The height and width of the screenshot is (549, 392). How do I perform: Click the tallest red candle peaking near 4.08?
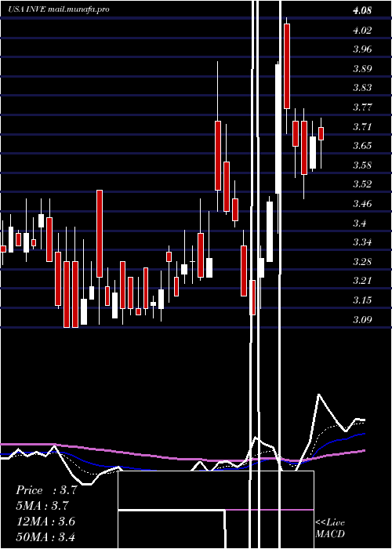(287, 66)
